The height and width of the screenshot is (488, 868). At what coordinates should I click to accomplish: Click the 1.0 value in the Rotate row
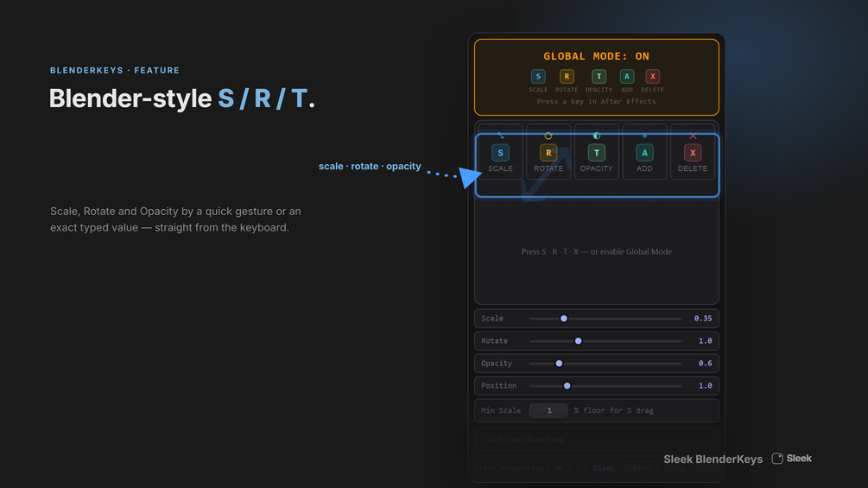pyautogui.click(x=706, y=341)
